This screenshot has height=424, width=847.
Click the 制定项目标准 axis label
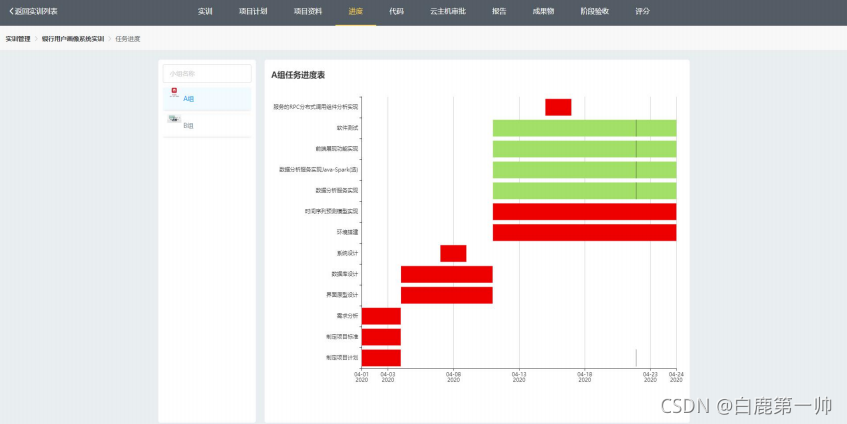coord(342,337)
